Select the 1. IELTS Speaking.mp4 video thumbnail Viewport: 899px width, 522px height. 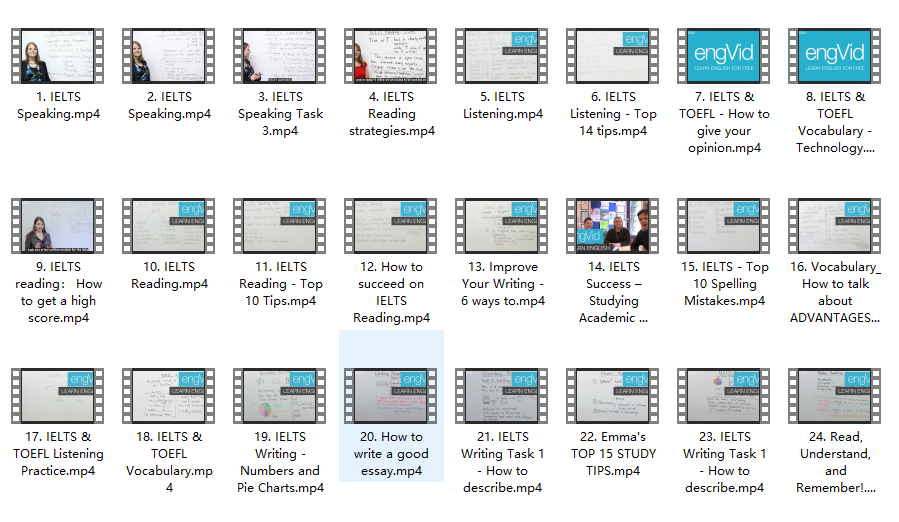58,56
